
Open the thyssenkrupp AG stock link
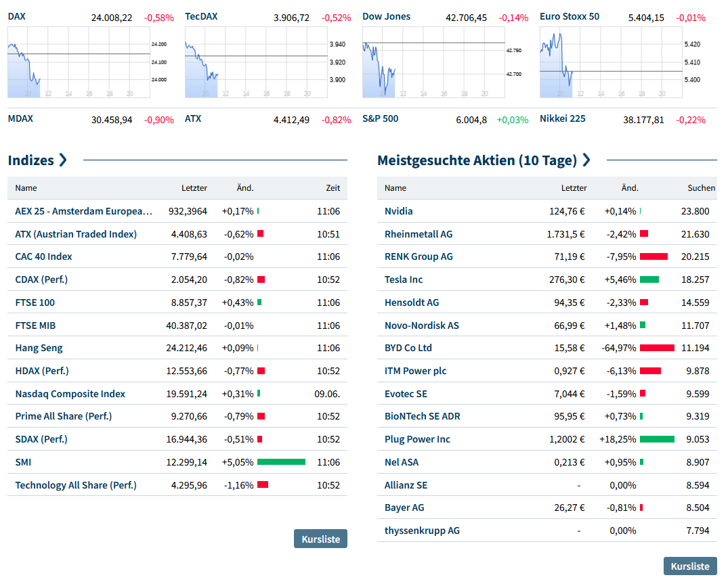[422, 531]
